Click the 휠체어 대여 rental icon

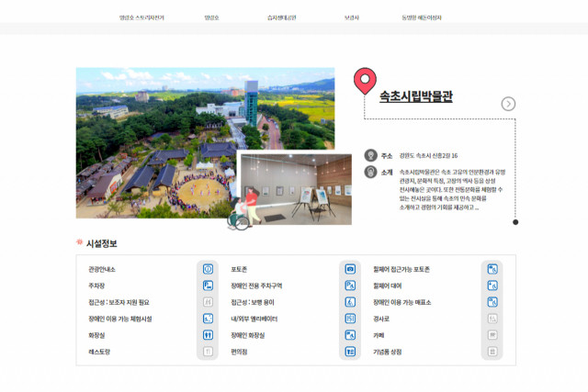tap(492, 286)
